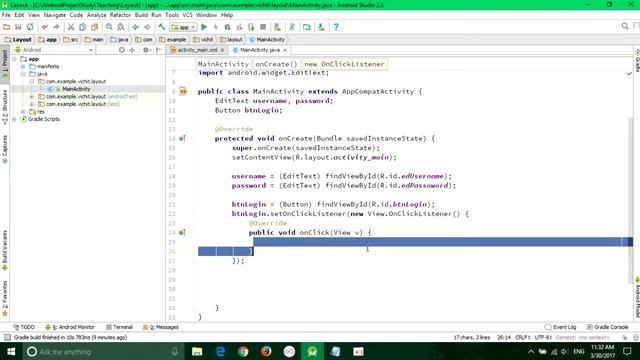
Task: Open the File menu
Action: (6, 15)
